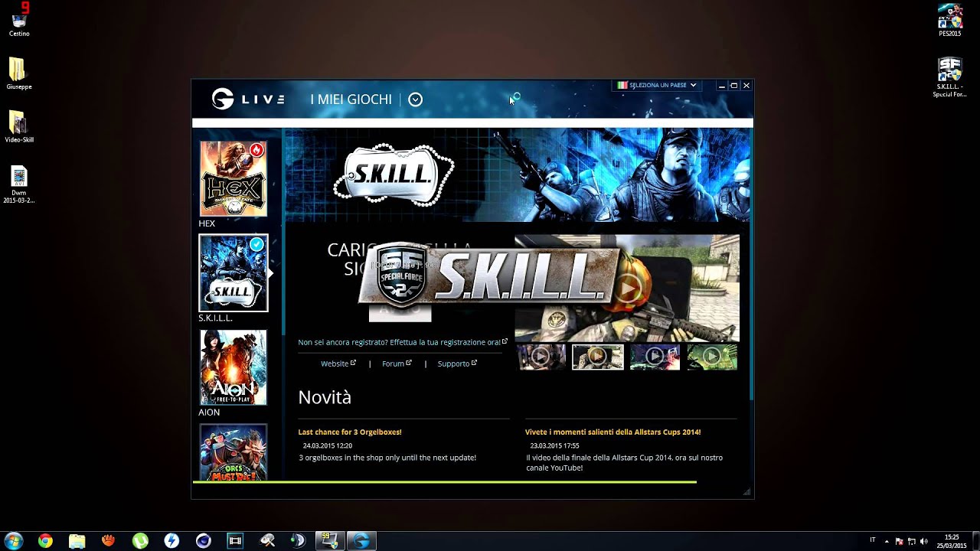Viewport: 980px width, 551px height.
Task: Click the red flame badge on HEX
Action: 256,150
